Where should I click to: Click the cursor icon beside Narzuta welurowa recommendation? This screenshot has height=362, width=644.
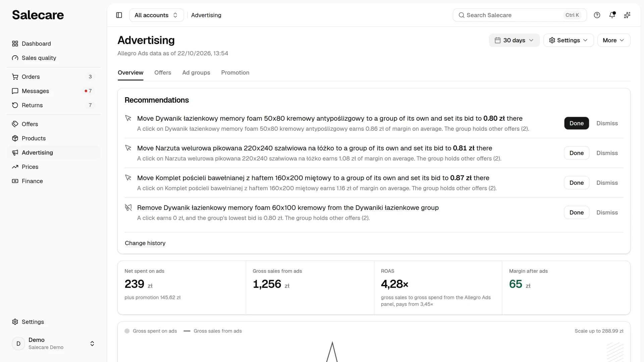tap(128, 148)
